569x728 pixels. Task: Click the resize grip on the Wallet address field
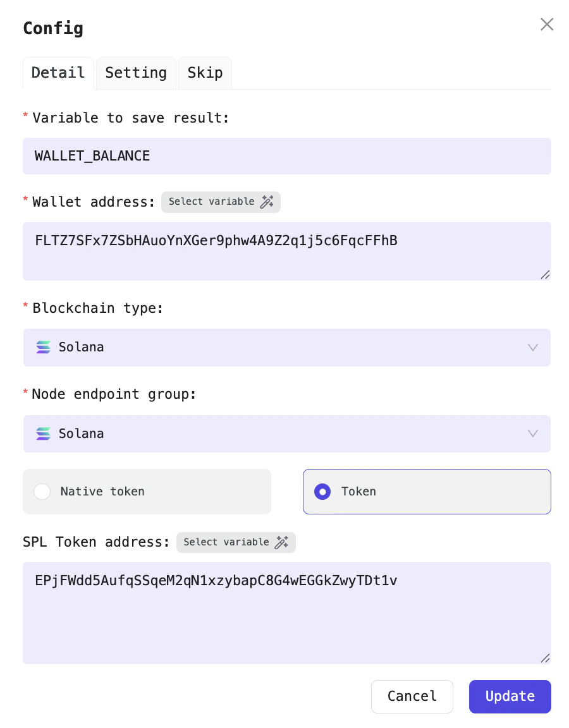[544, 274]
